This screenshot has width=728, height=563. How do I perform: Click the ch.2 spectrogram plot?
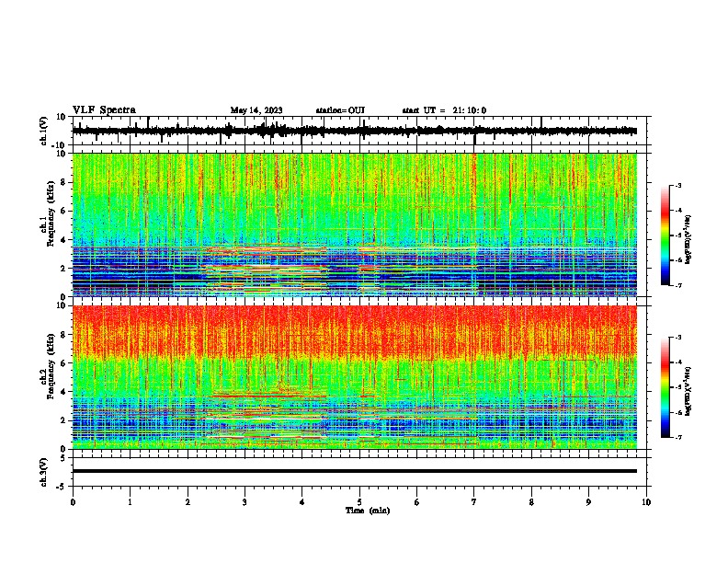click(x=355, y=377)
